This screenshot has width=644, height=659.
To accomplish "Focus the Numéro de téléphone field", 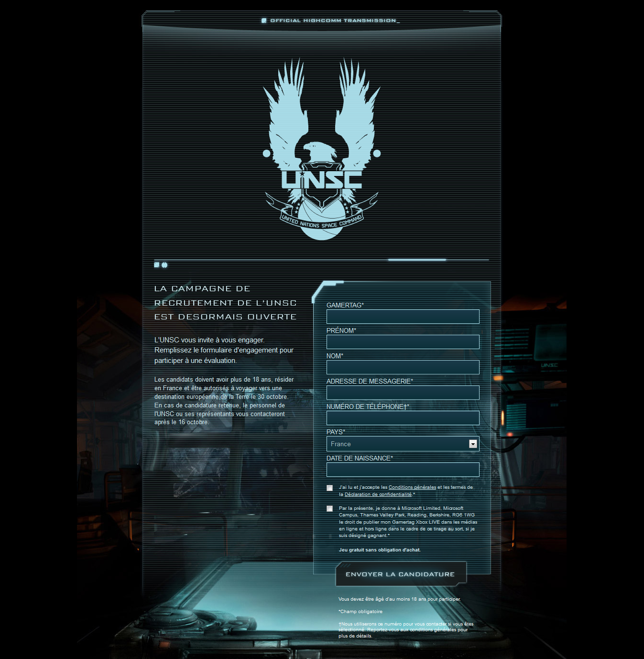I will [x=403, y=418].
